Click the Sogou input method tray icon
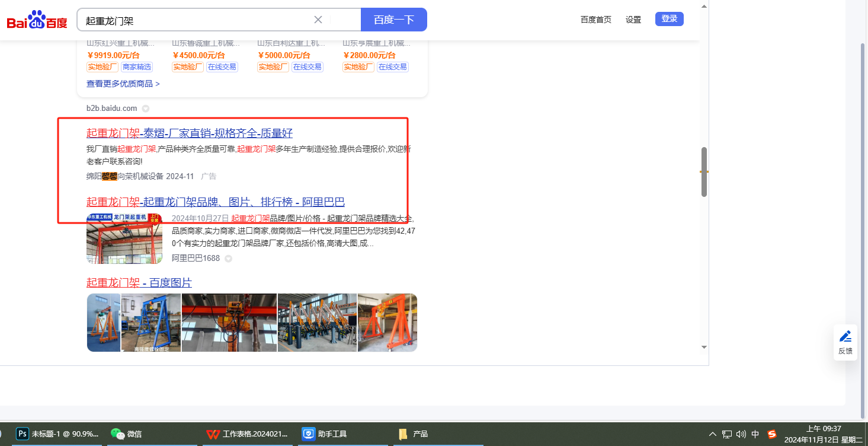This screenshot has width=868, height=446. 772,434
